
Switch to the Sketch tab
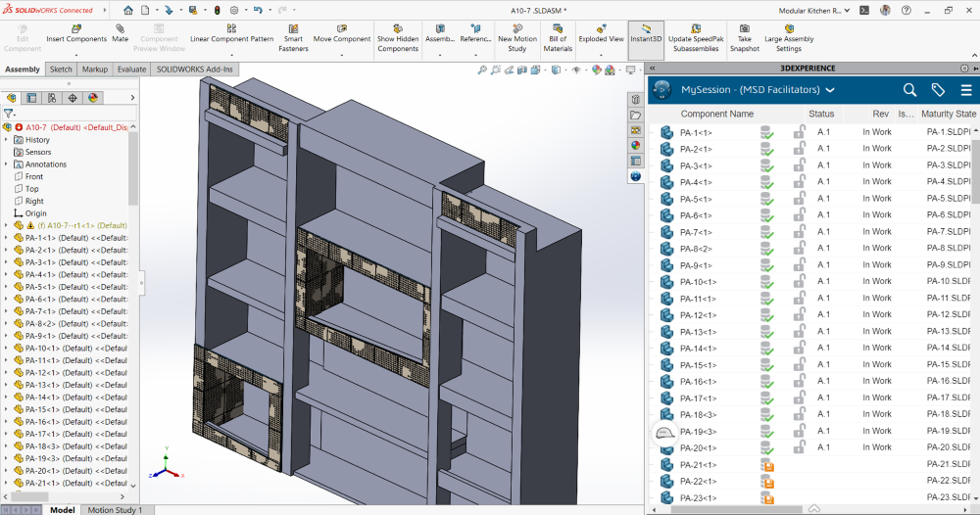(x=61, y=70)
